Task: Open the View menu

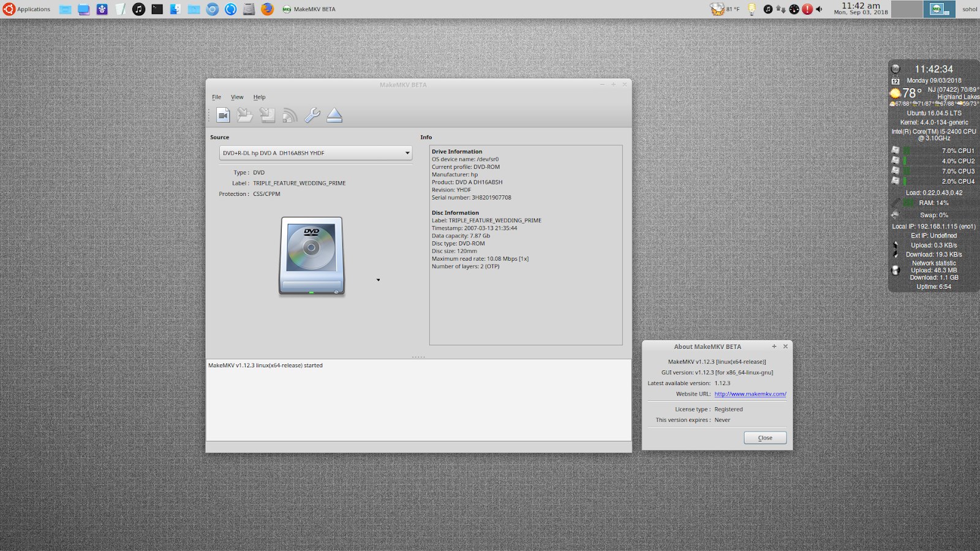Action: pos(237,97)
